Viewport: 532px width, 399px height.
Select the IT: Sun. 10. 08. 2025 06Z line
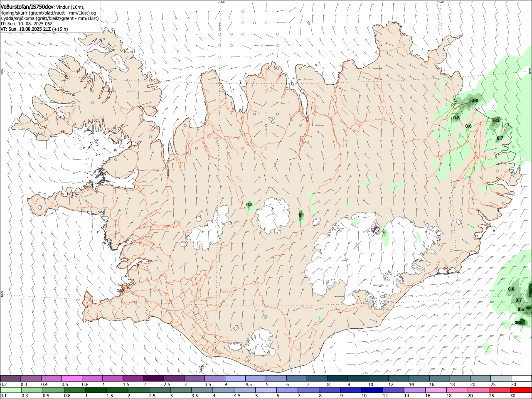pos(26,24)
